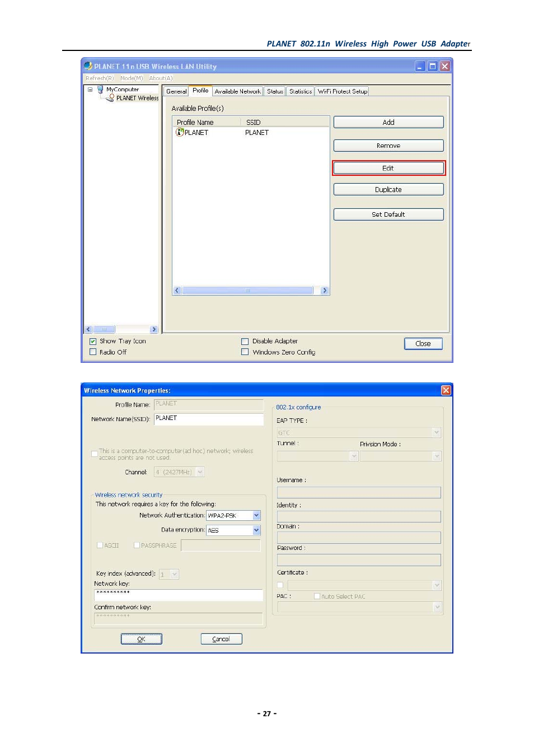Open the Mode(M) menu
This screenshot has height=756, width=534.
[x=132, y=78]
